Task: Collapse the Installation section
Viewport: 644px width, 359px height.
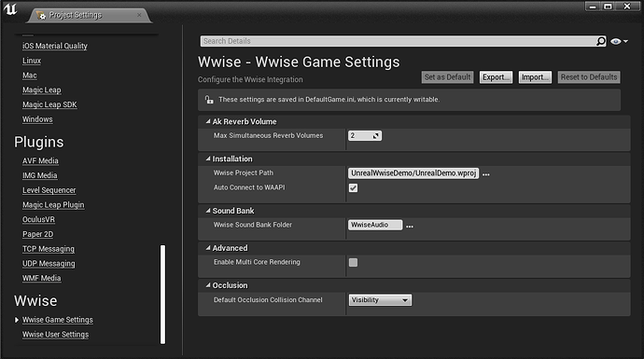Action: coord(208,159)
